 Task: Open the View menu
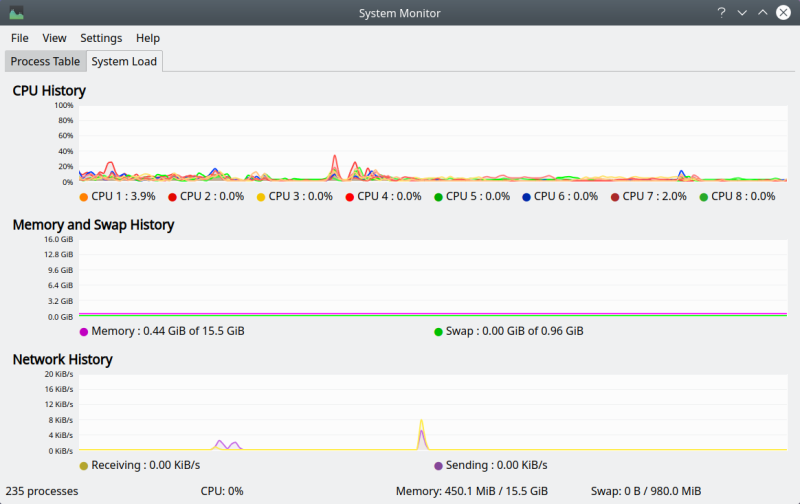54,38
